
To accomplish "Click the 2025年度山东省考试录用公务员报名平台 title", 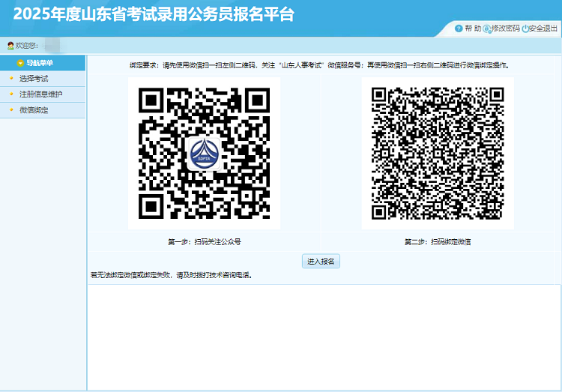I will (154, 14).
